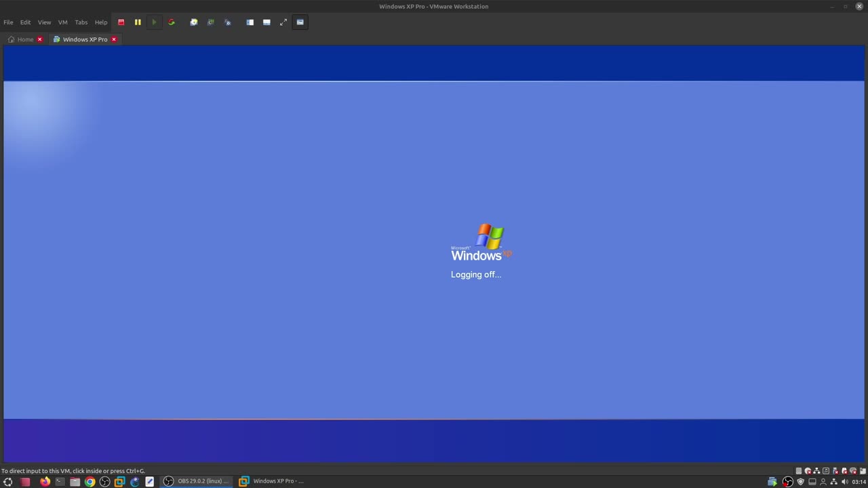Click the red Shut Down guest toolbar icon
Viewport: 868px width, 488px height.
coord(121,22)
